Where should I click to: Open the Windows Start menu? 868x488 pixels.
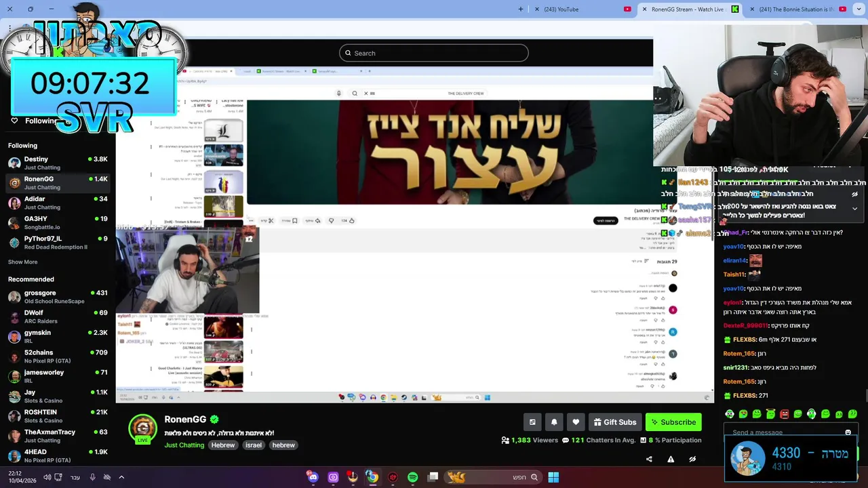[x=553, y=477]
